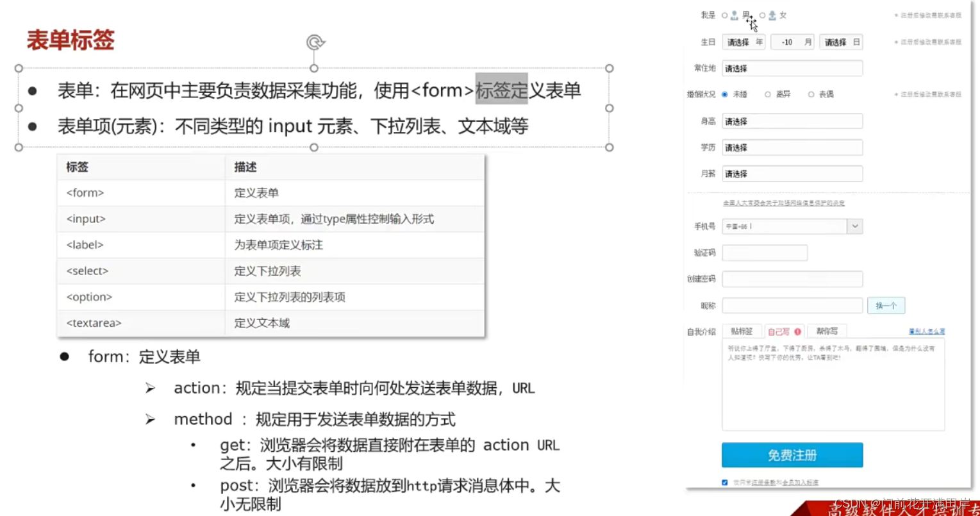This screenshot has width=980, height=516.
Task: Click the 表单项(元素) bullet line
Action: [x=293, y=127]
